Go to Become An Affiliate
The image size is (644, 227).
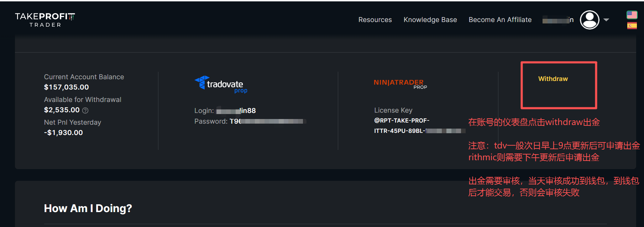pos(500,20)
